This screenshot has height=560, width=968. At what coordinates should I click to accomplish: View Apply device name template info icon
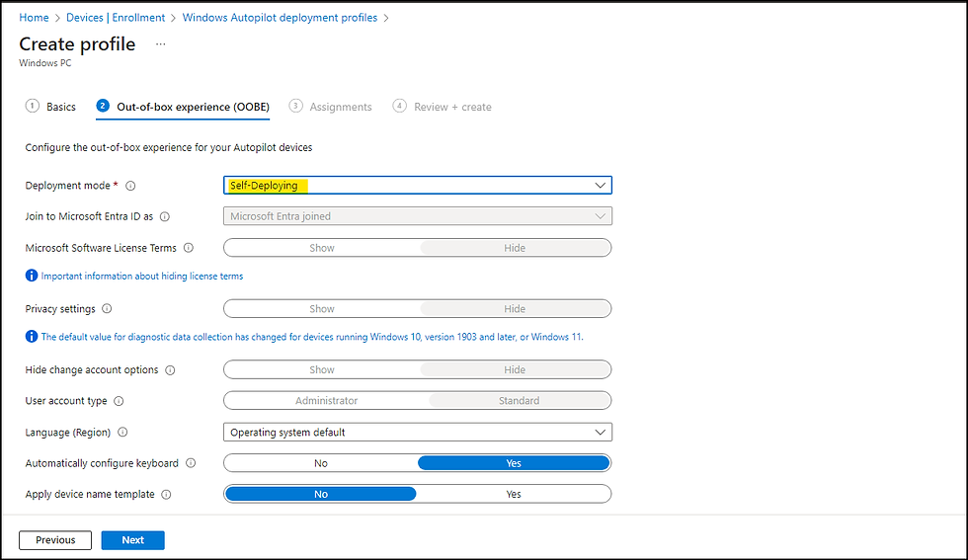coord(166,495)
